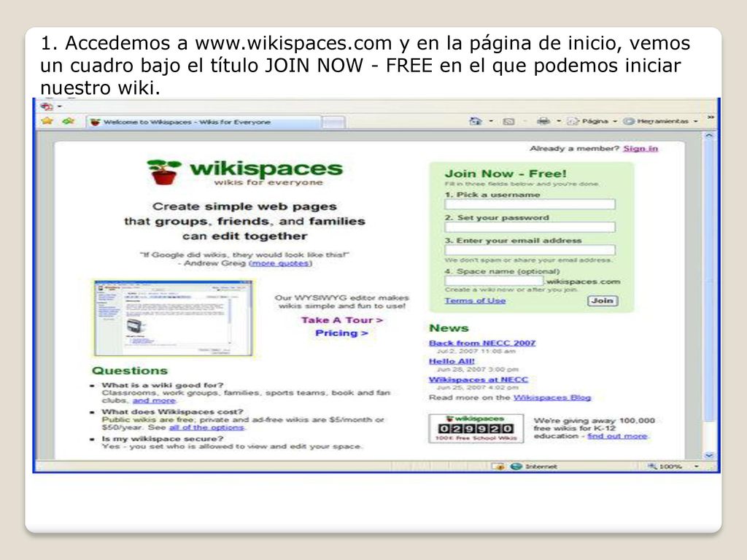Open the Home button dropdown arrow

click(491, 122)
